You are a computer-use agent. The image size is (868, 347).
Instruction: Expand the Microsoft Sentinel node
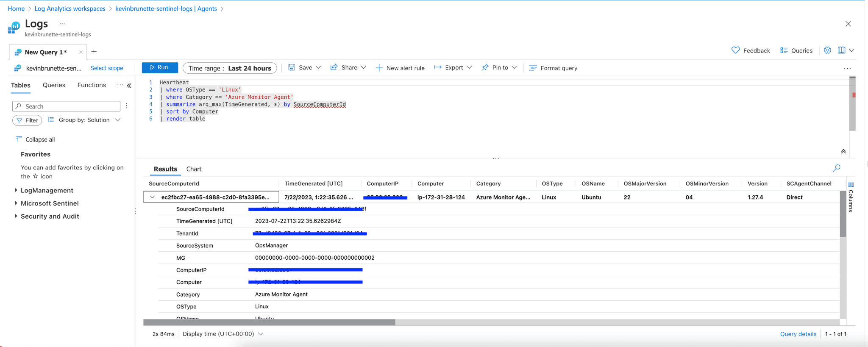(16, 203)
